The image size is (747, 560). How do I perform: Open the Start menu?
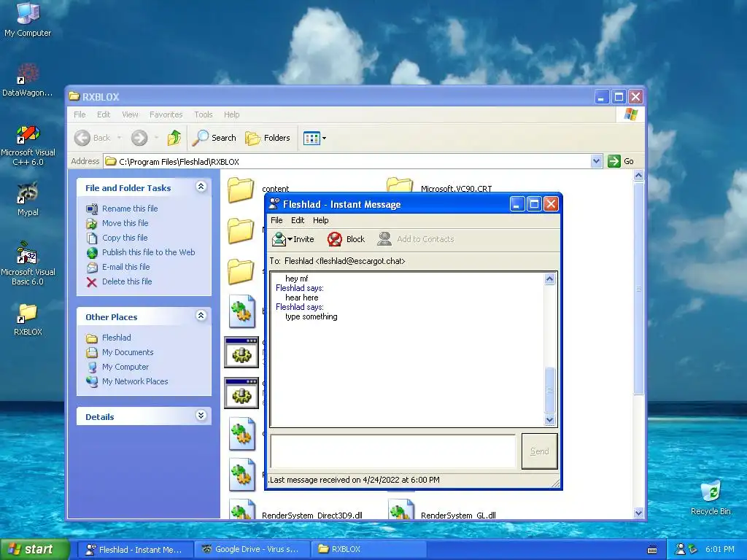35,550
